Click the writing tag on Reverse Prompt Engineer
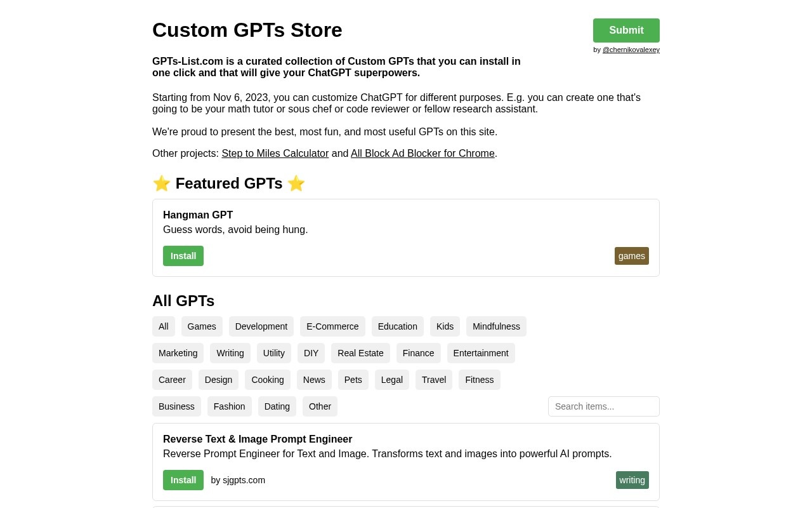Image resolution: width=812 pixels, height=508 pixels. [x=632, y=480]
